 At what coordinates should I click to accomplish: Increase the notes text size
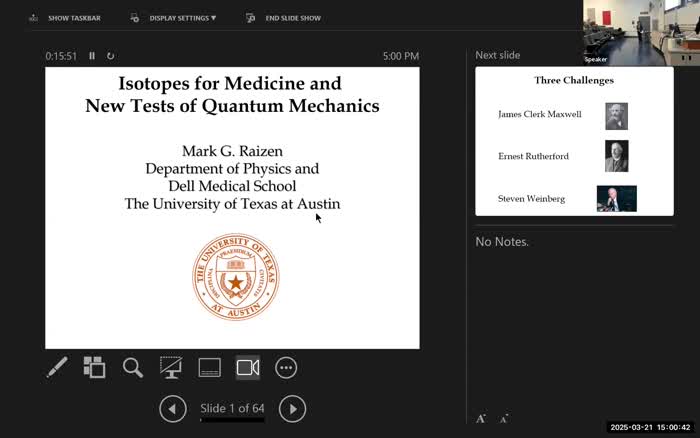coord(481,418)
